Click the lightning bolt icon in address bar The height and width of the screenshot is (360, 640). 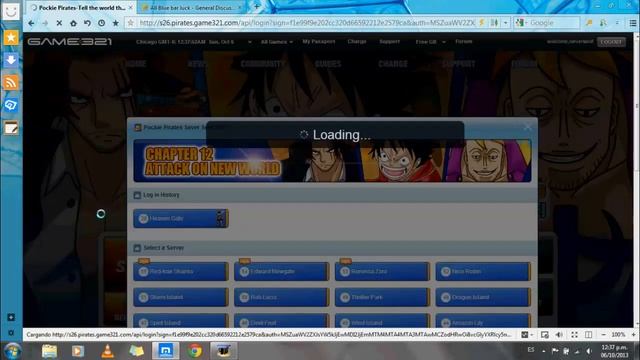click(x=482, y=23)
